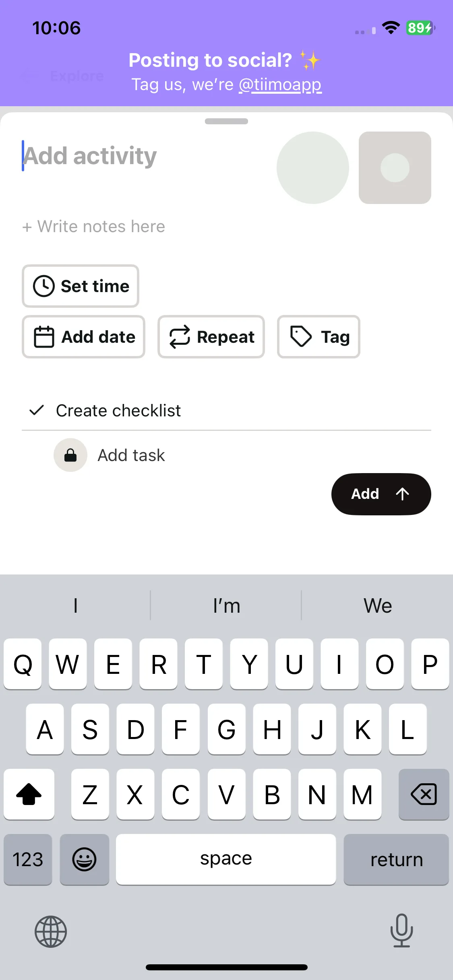
Task: Tap the globe language switch icon
Action: 51,931
